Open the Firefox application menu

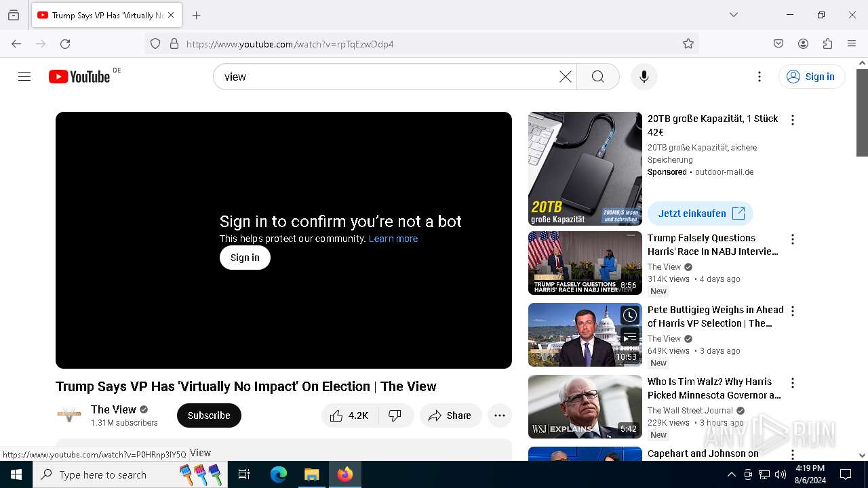tap(852, 43)
